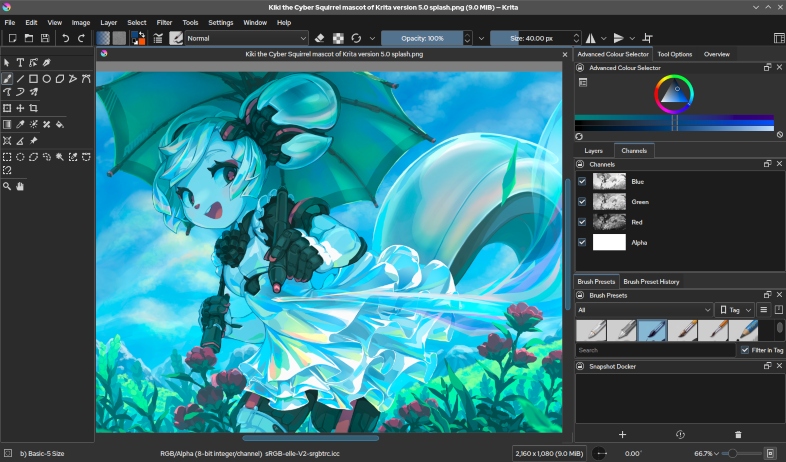Select the Rectangle shape tool
Image resolution: width=786 pixels, height=462 pixels.
tap(33, 79)
